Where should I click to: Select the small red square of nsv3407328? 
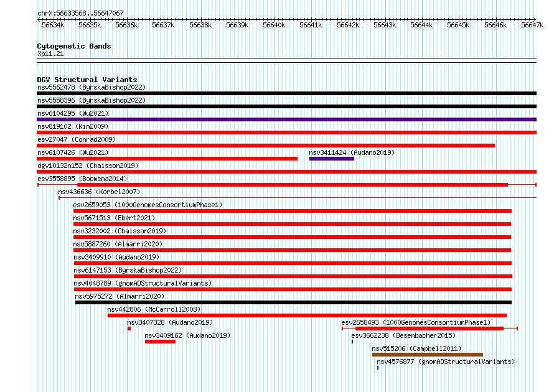[129, 329]
